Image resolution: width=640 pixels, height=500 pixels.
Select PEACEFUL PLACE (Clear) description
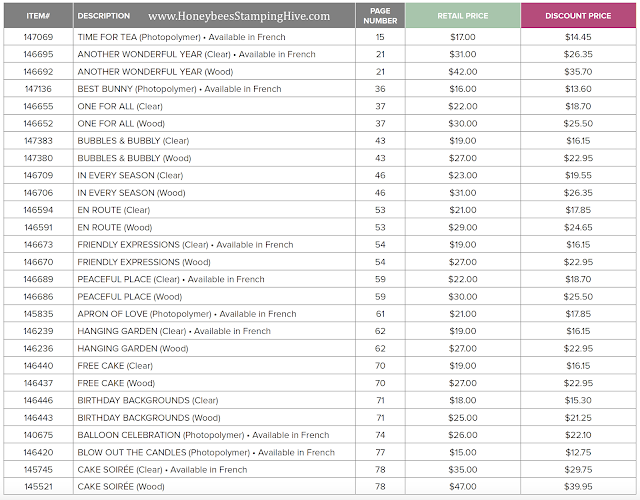click(171, 280)
